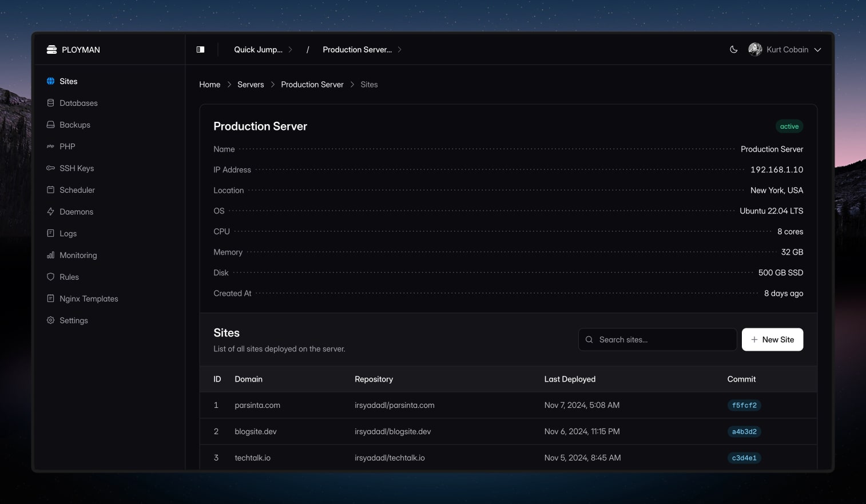
Task: Click the Sites breadcrumb text
Action: [369, 85]
